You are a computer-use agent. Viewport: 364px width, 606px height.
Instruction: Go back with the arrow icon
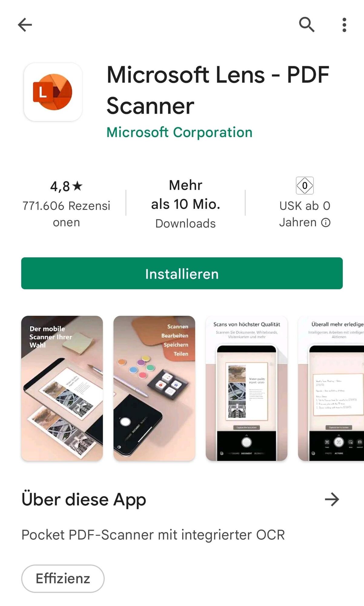point(25,25)
